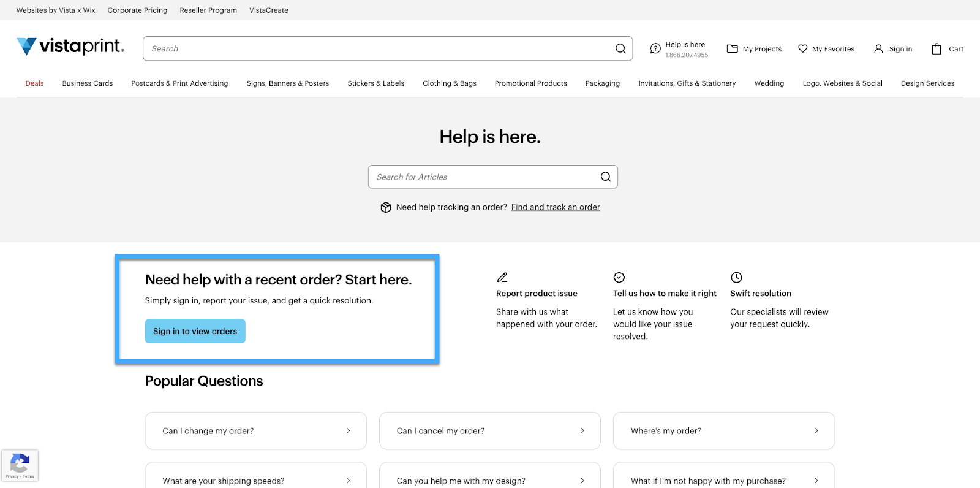
Task: Click the Cart label
Action: point(956,49)
